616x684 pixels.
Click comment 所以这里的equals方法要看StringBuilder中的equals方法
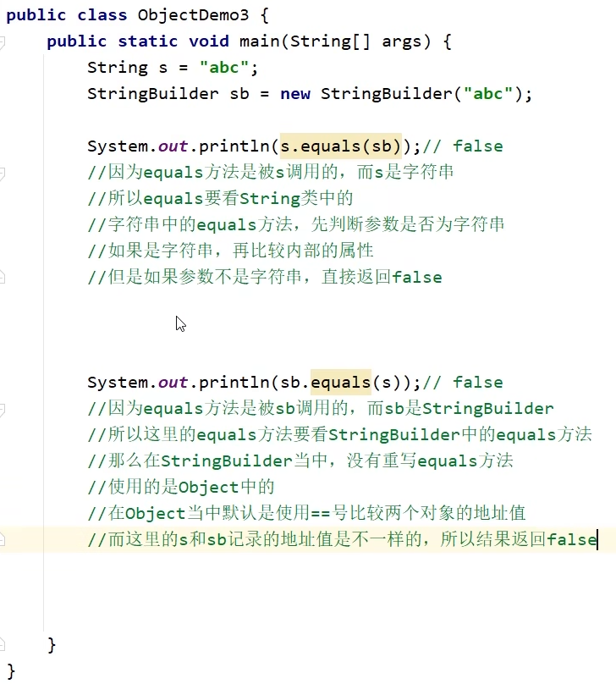[x=339, y=434]
